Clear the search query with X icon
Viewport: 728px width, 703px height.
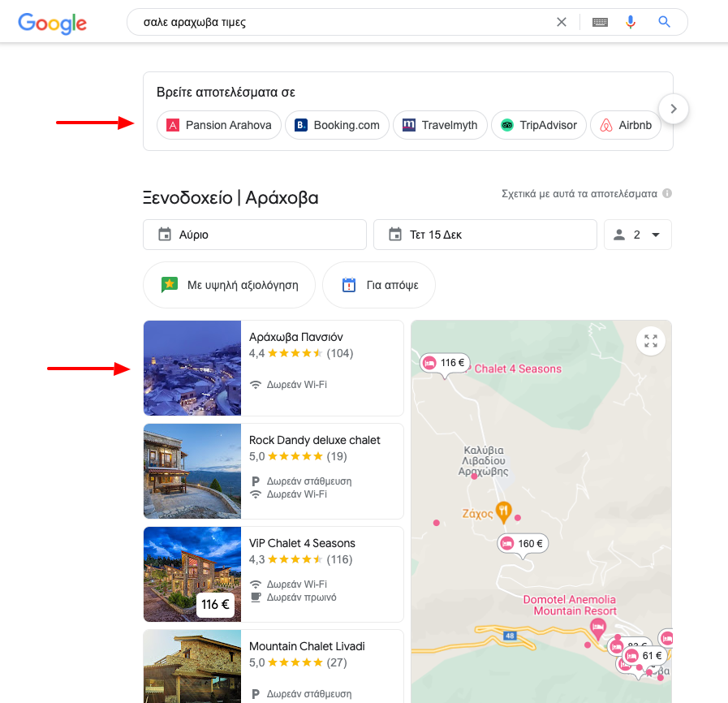pyautogui.click(x=562, y=22)
